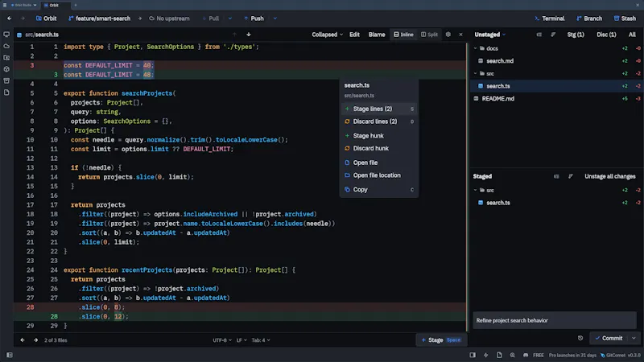This screenshot has width=644, height=362.
Task: Open commit message history clock icon
Action: tap(580, 338)
